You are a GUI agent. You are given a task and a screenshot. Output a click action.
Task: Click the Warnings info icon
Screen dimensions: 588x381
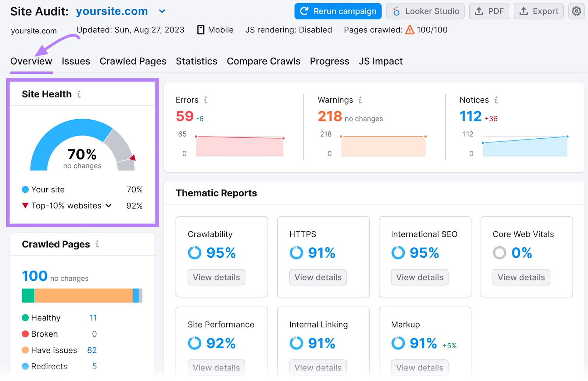(360, 100)
